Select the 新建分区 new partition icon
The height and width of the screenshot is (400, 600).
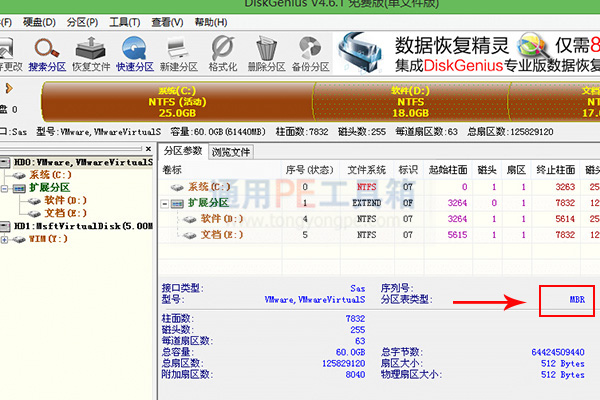(x=179, y=54)
